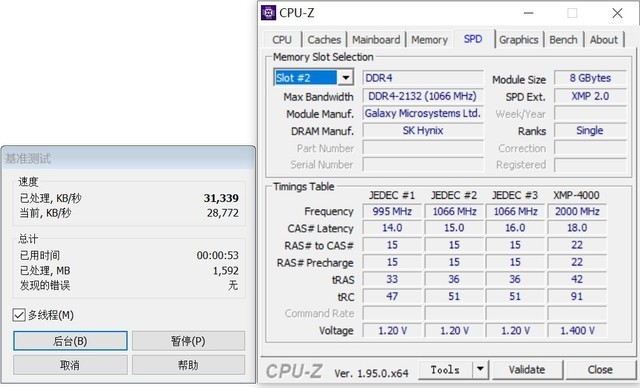Switch to the Mainboard tab

[376, 40]
